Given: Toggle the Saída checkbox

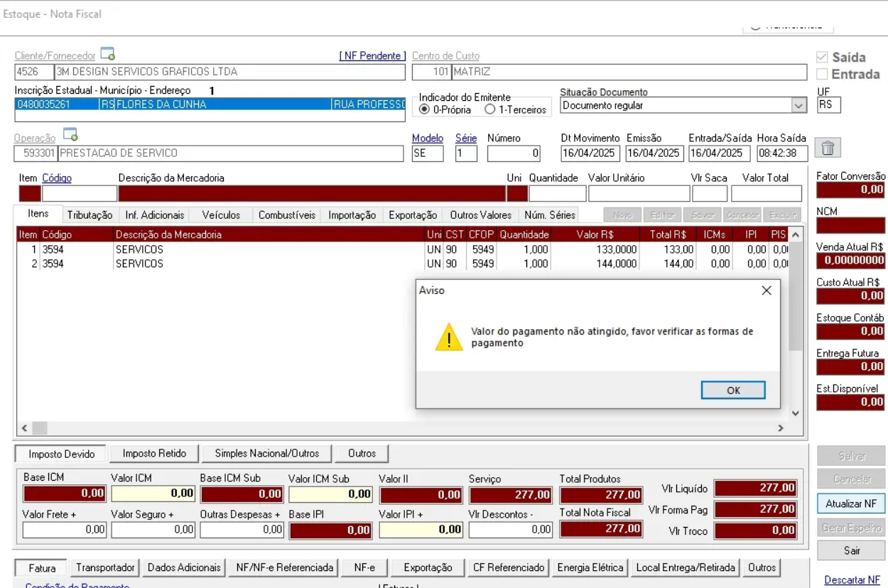Looking at the screenshot, I should click(x=822, y=58).
